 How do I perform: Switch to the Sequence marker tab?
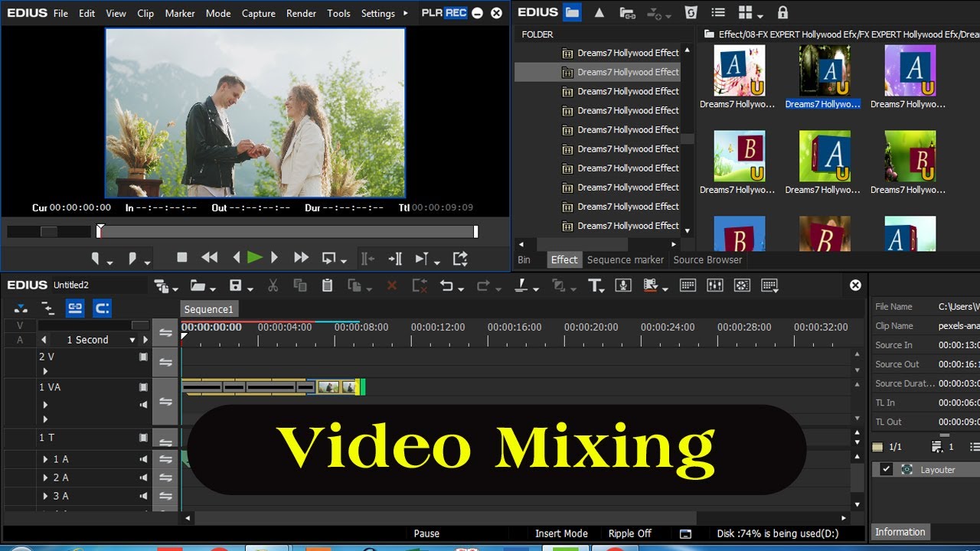coord(626,259)
